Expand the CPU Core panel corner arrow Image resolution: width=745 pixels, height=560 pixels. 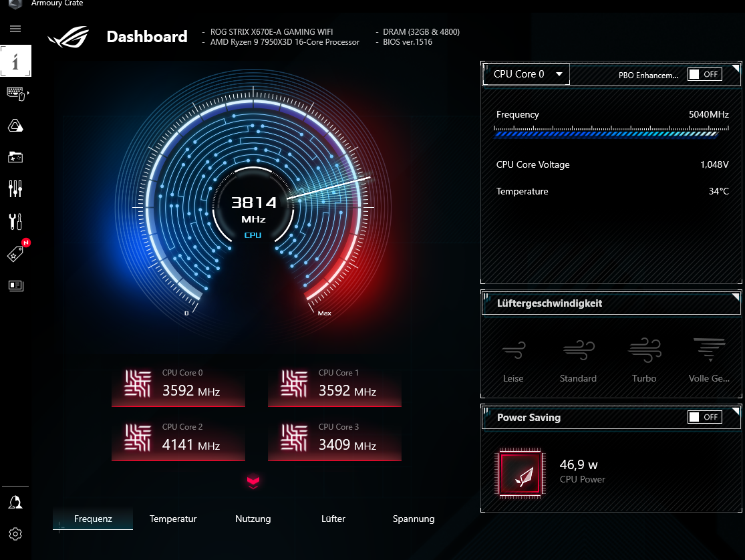click(736, 68)
